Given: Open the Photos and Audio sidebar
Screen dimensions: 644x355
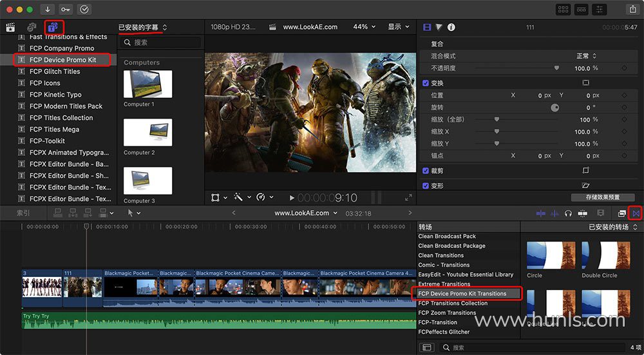Looking at the screenshot, I should pos(32,28).
